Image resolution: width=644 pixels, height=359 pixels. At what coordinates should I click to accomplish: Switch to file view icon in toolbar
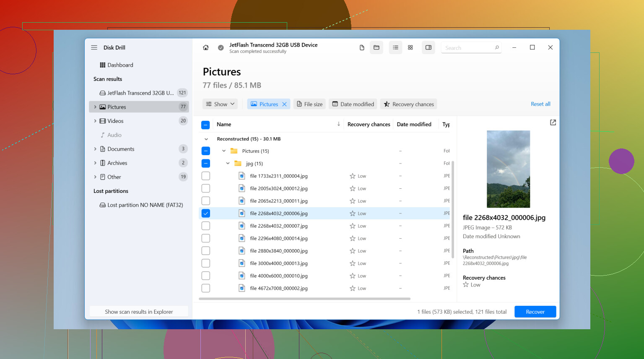[x=362, y=47]
